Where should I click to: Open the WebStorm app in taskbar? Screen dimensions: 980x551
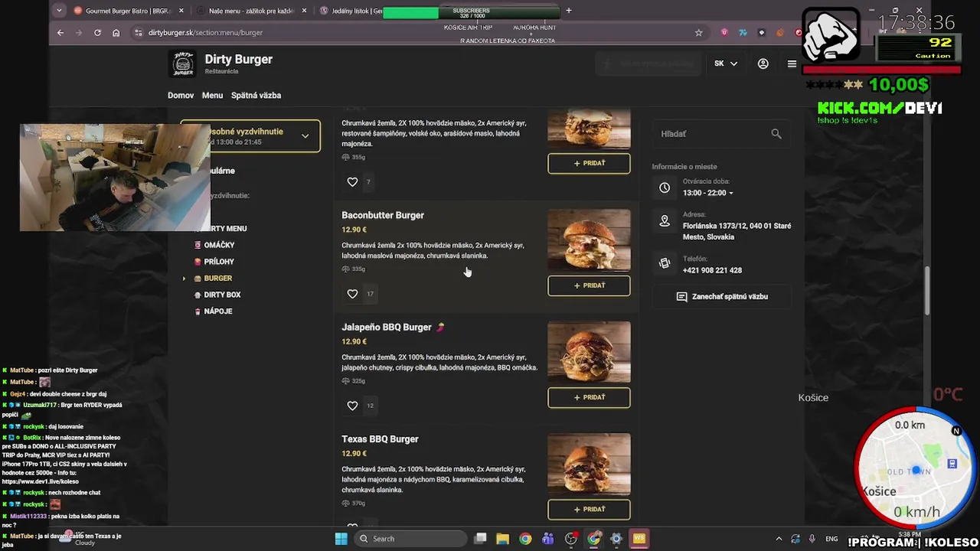(x=639, y=539)
